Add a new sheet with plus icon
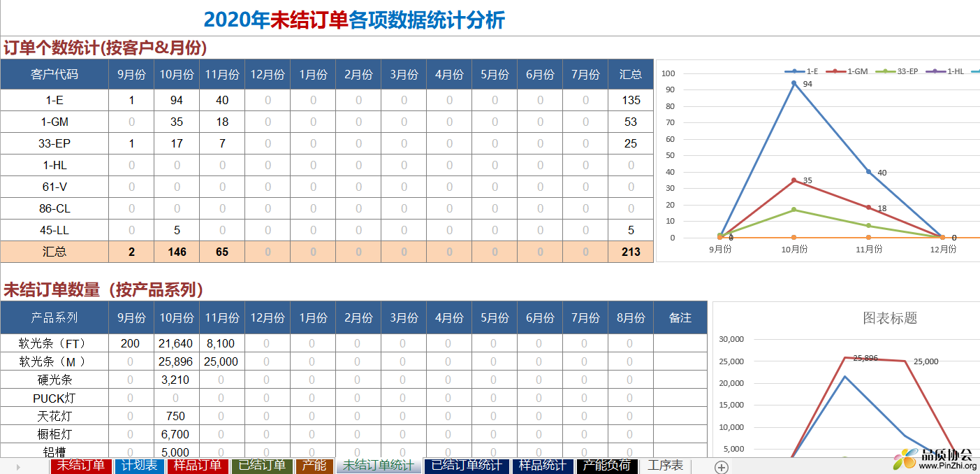The height and width of the screenshot is (474, 980). point(722,467)
